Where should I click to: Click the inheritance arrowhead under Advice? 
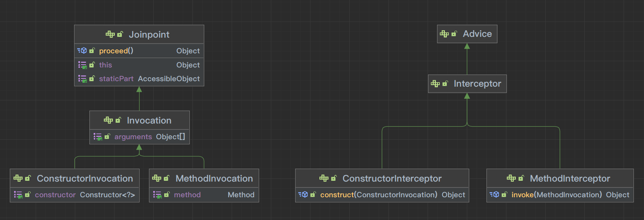point(467,46)
